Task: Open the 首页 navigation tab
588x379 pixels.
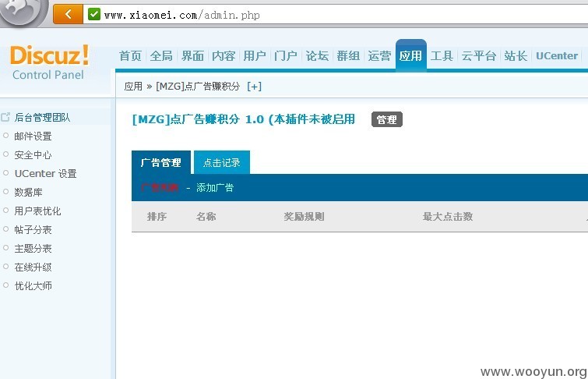Action: (130, 56)
